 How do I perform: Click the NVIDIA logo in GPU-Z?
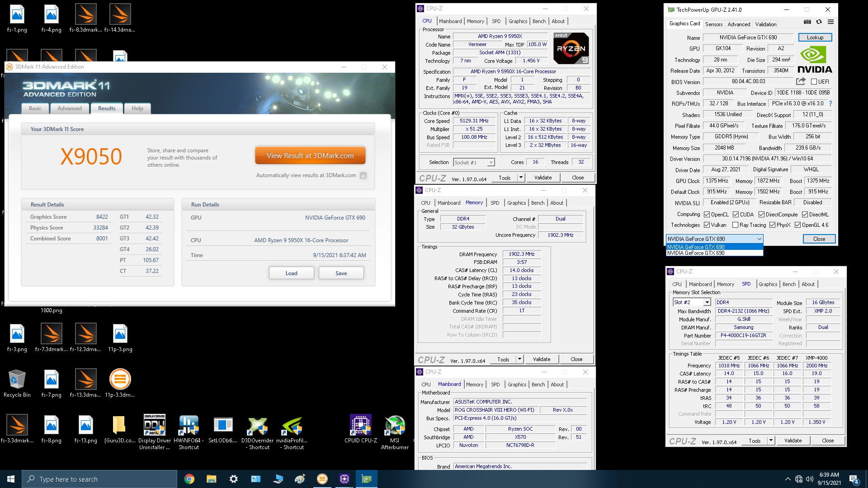[814, 60]
